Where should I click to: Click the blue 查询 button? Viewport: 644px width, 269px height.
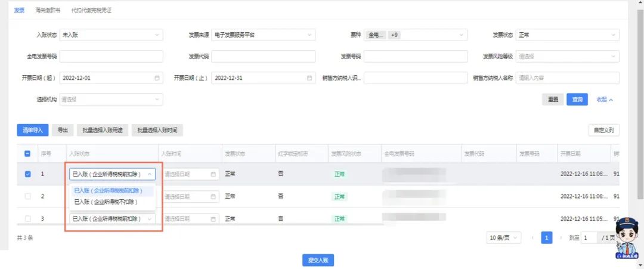pos(577,100)
